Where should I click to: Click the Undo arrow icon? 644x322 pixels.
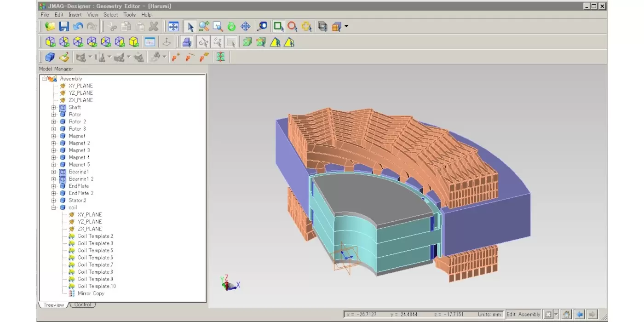(x=78, y=27)
